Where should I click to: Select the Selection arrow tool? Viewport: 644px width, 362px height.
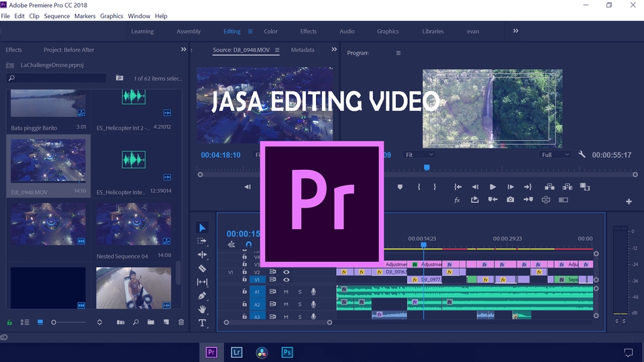tap(202, 228)
